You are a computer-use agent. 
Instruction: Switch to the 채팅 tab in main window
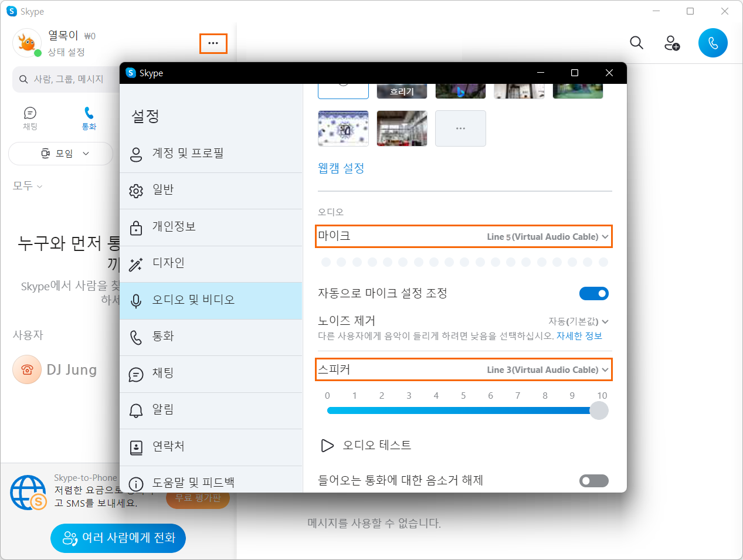click(x=30, y=118)
